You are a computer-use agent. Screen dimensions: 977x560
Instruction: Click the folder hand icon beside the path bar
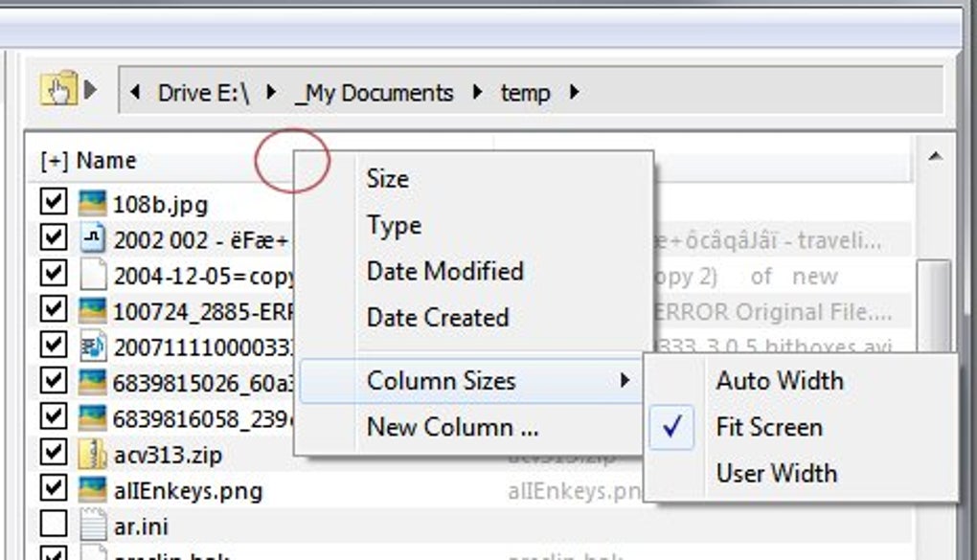(x=58, y=88)
